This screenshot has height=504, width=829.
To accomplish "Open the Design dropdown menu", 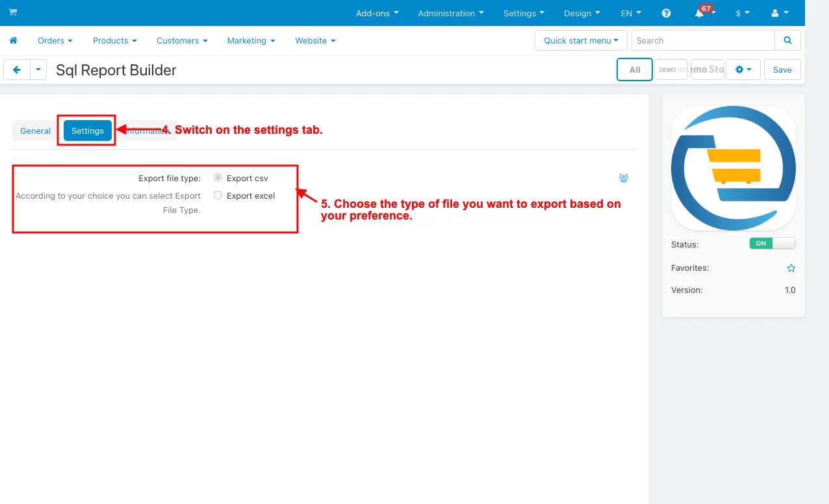I will click(582, 13).
